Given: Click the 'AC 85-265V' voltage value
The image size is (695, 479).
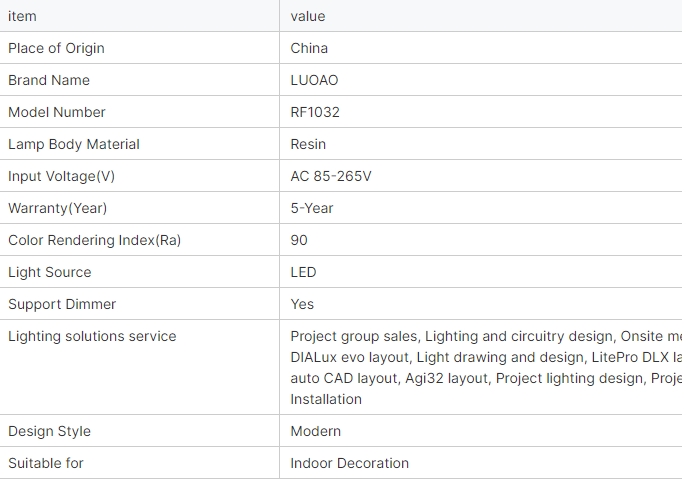Looking at the screenshot, I should 331,176.
